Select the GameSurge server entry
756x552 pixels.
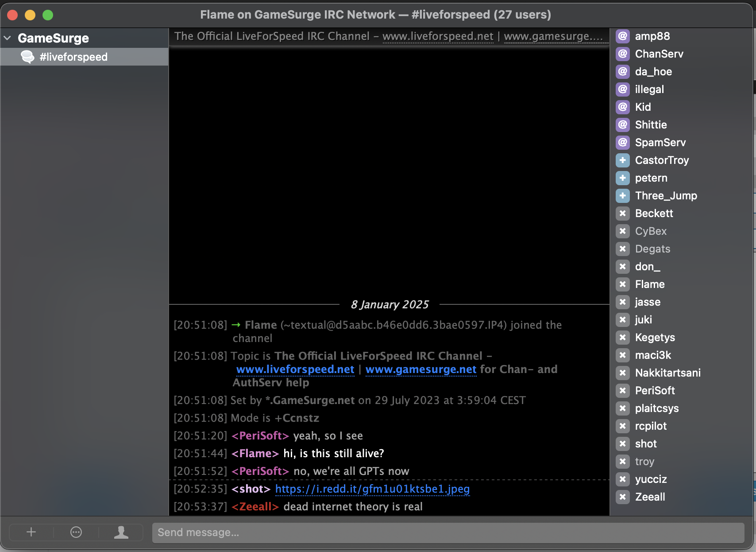[53, 38]
